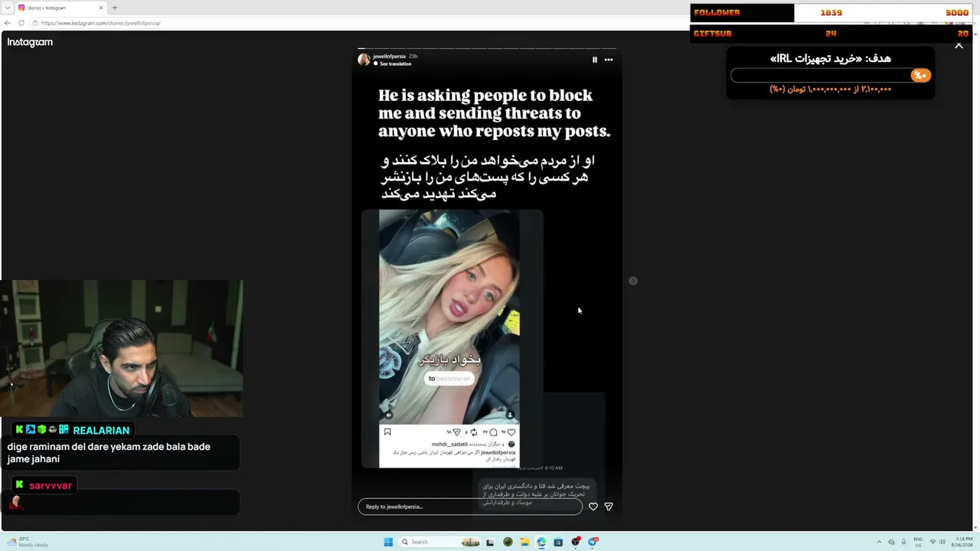Open the Windows Start menu
Screen dimensions: 980x551
point(388,542)
